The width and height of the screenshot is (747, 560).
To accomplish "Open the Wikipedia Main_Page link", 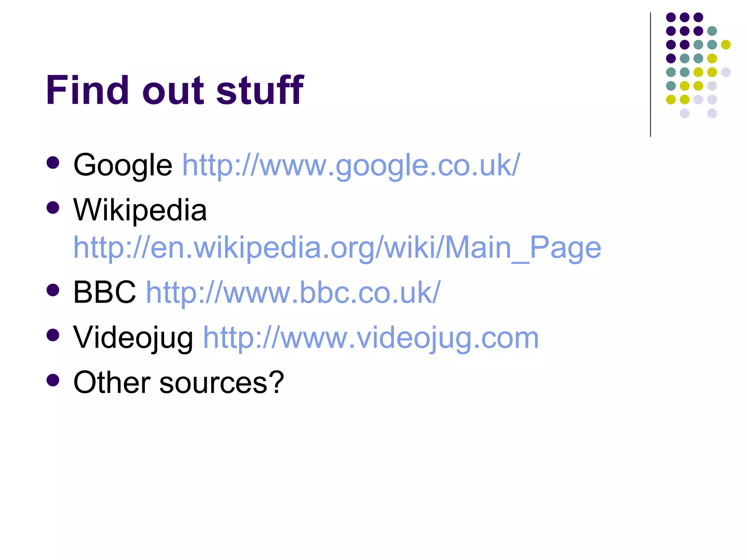I will 337,248.
